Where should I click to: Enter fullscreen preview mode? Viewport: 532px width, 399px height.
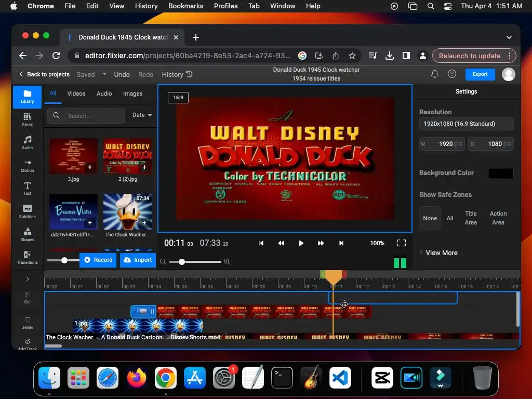(x=402, y=243)
